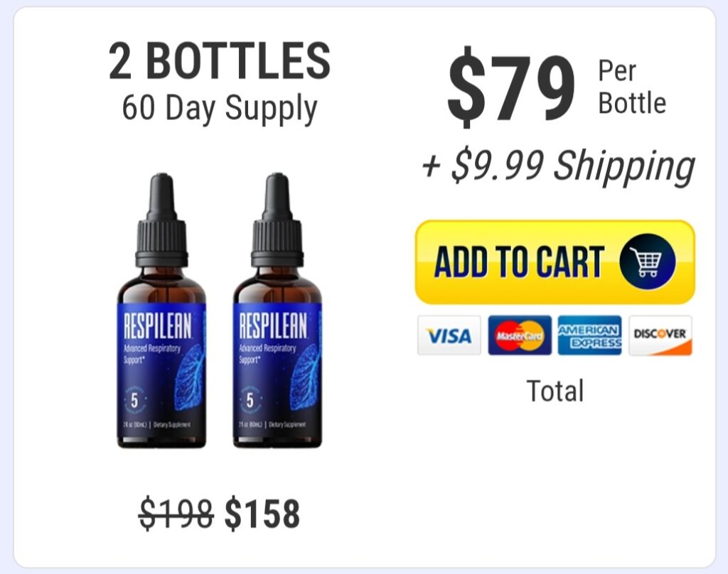The width and height of the screenshot is (728, 574).
Task: Click the 2 BOTTLES heading
Action: [220, 61]
